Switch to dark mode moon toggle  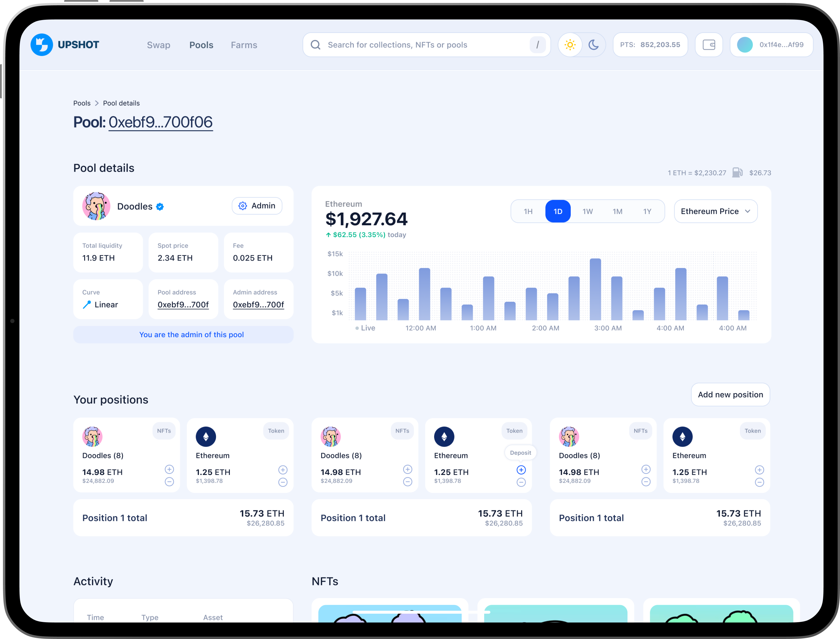[593, 45]
